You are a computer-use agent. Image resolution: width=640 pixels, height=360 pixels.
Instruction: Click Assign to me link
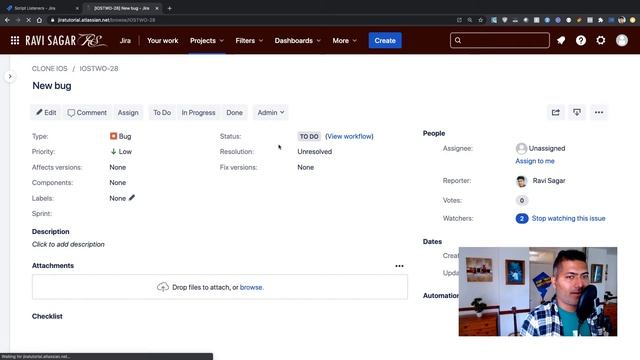(x=535, y=161)
